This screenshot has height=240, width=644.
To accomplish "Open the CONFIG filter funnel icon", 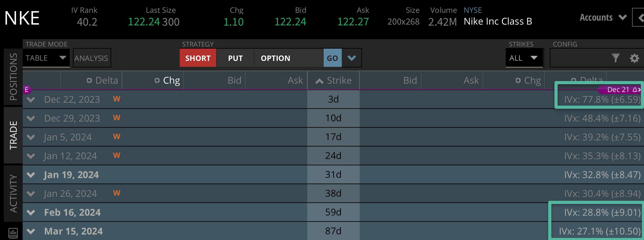I will point(615,58).
